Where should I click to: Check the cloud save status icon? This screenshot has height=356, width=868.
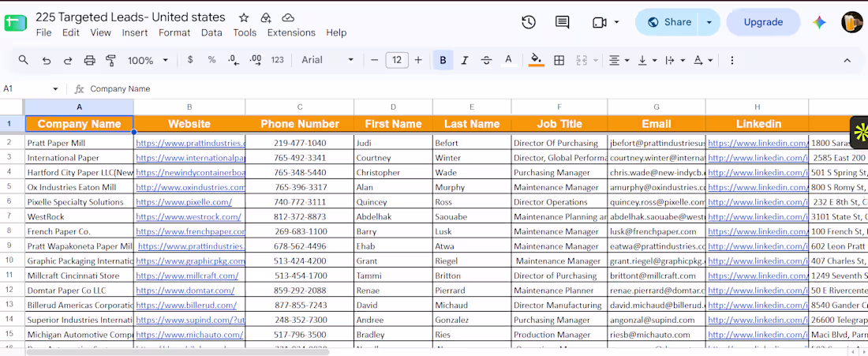click(x=288, y=17)
